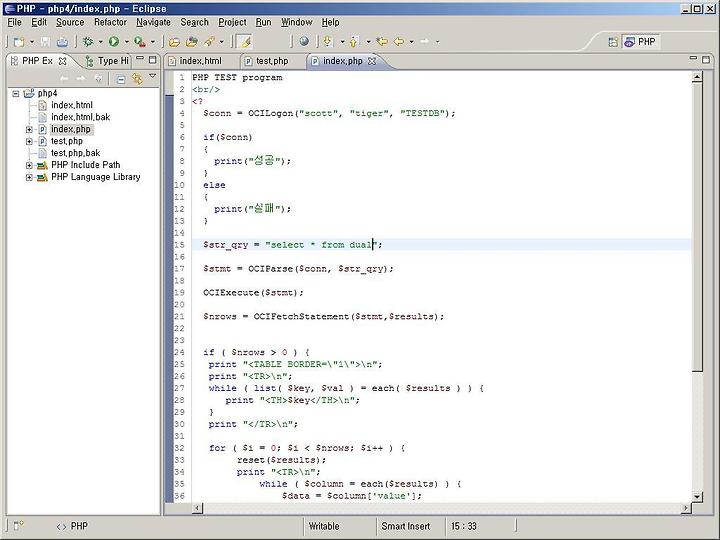Click Last Edit Location arrow icon
Image resolution: width=720 pixels, height=540 pixels.
(x=382, y=42)
